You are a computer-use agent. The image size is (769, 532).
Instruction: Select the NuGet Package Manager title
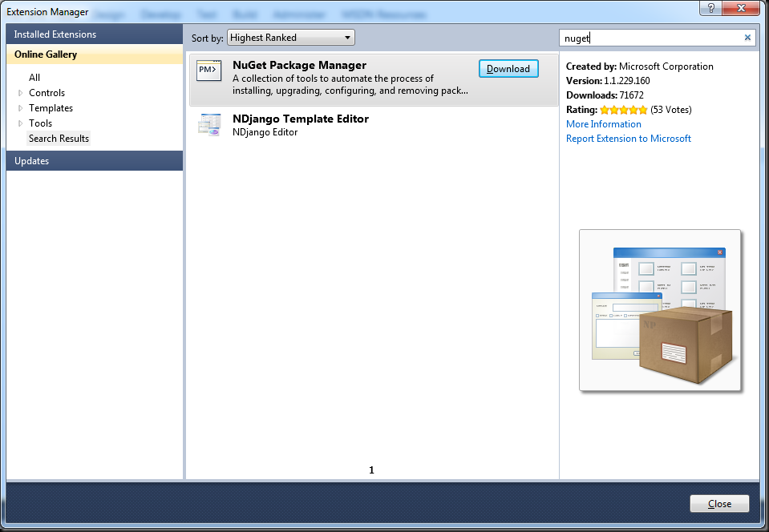coord(299,65)
